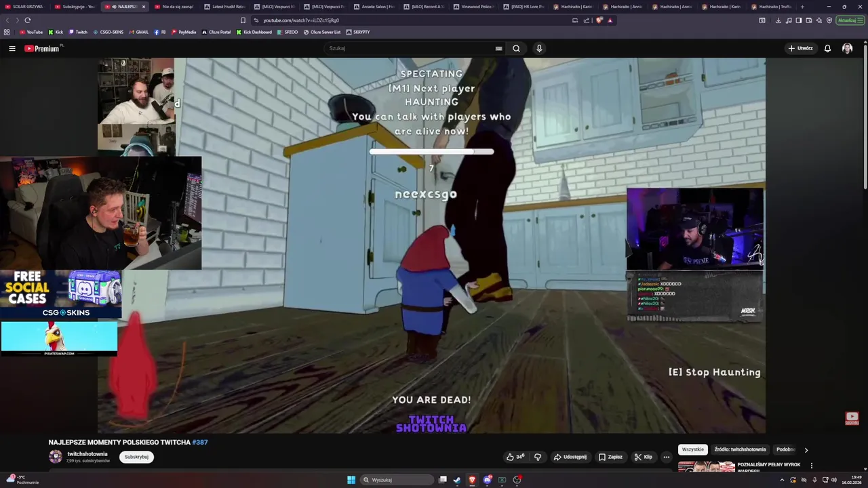Viewport: 868px width, 488px height.
Task: Close the NAJLEPSZE active tab
Action: 143,7
